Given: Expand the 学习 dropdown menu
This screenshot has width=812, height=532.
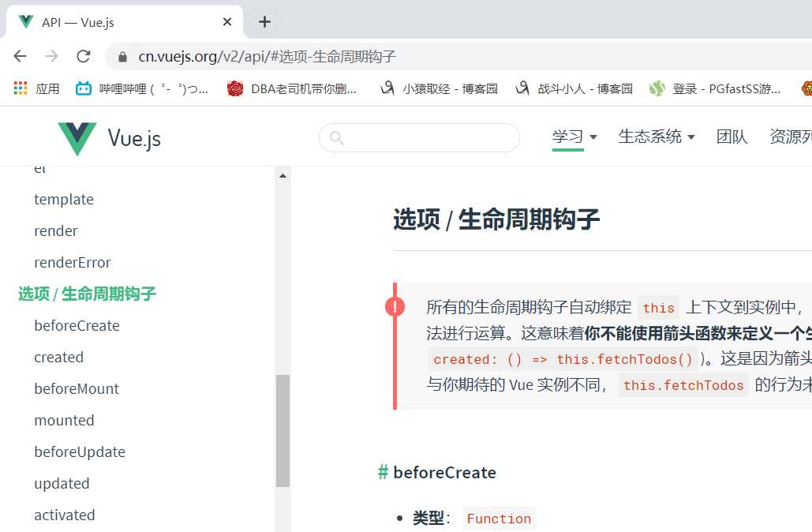Looking at the screenshot, I should coord(574,137).
